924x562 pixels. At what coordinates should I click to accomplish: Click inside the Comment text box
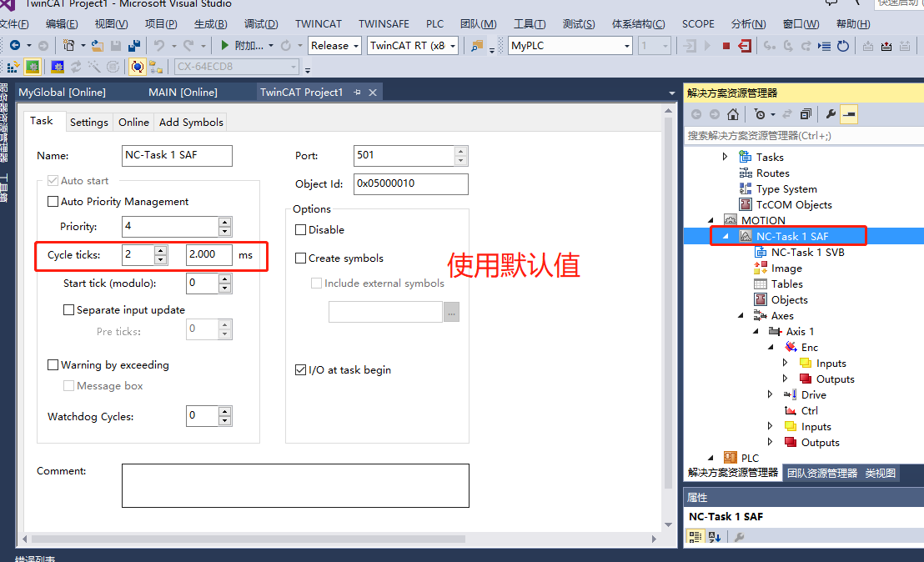tap(295, 485)
